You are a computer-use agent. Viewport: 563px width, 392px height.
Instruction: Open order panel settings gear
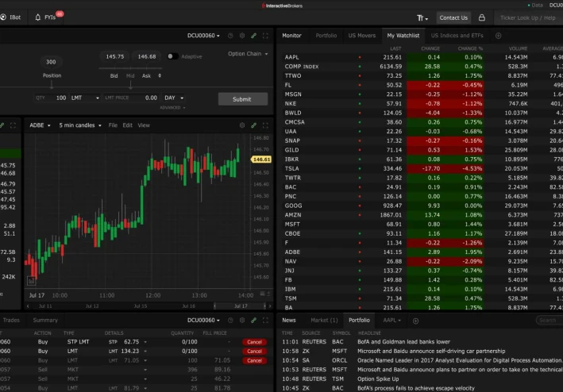242,36
